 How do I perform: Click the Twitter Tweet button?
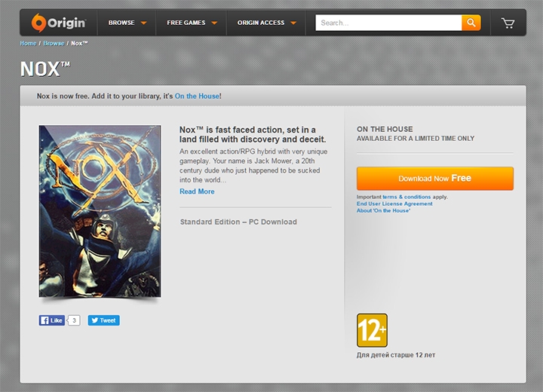click(103, 320)
